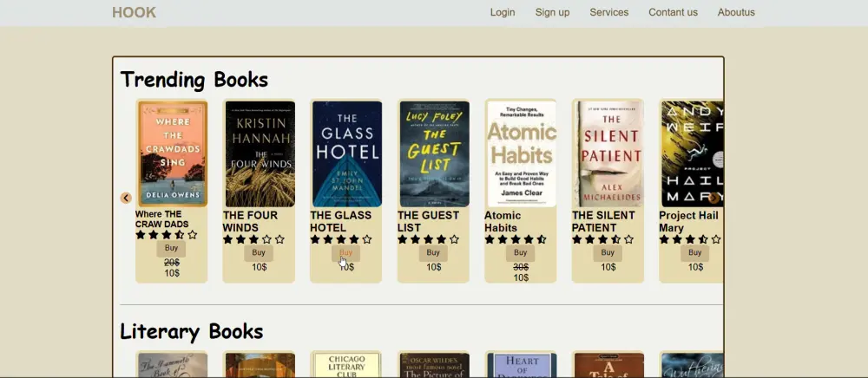Open The Silent Patient cover image
The image size is (868, 378).
click(608, 153)
